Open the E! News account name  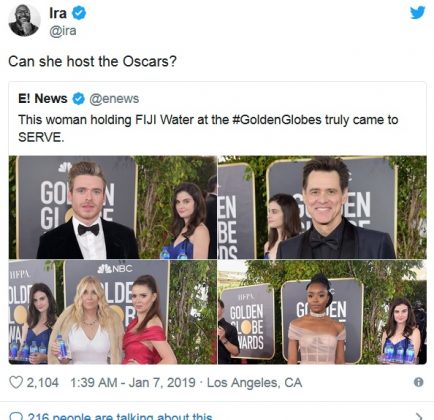(43, 99)
